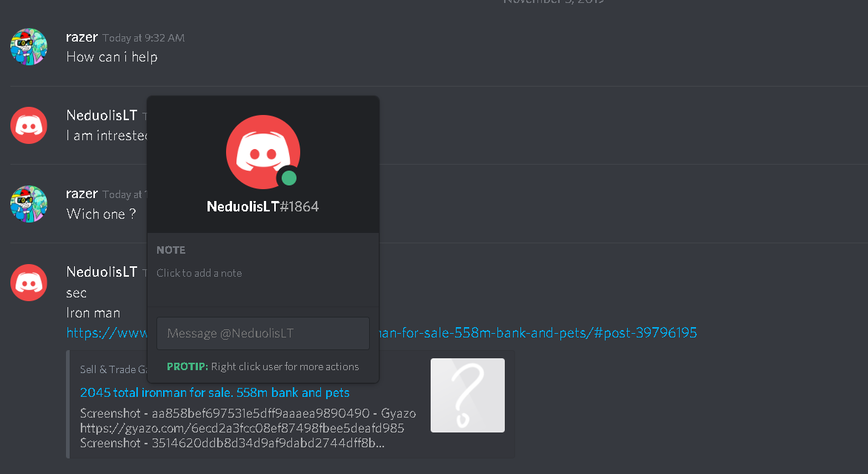868x474 pixels.
Task: Click the 'I am intrested' message text
Action: [x=106, y=136]
